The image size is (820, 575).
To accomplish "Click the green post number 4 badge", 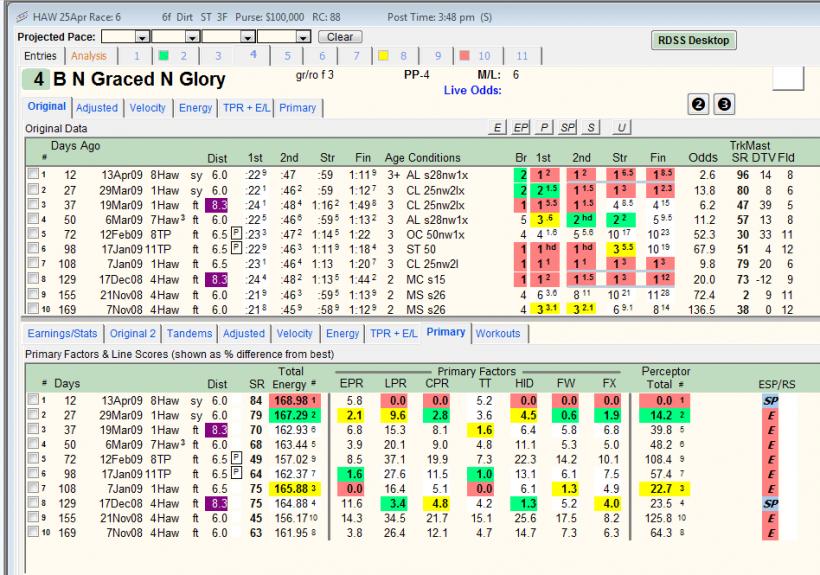I will coord(36,79).
